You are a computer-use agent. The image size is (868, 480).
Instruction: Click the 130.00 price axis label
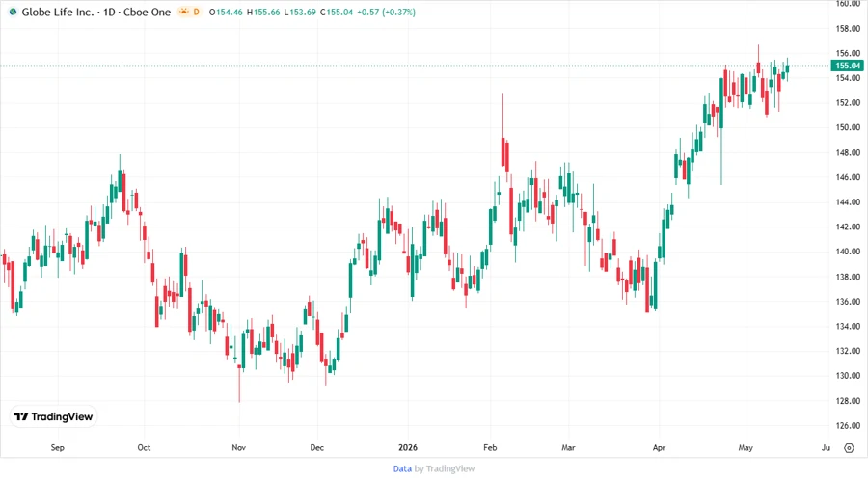pos(848,376)
